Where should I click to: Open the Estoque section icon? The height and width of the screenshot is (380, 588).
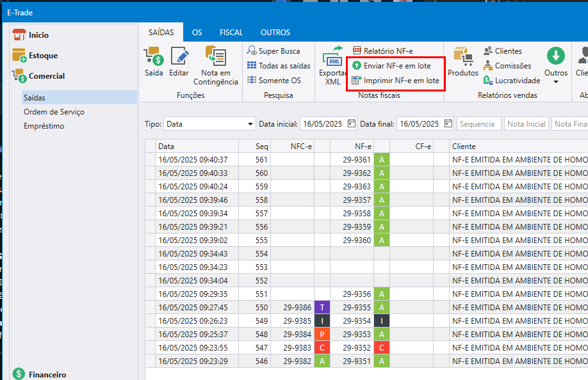click(x=19, y=56)
